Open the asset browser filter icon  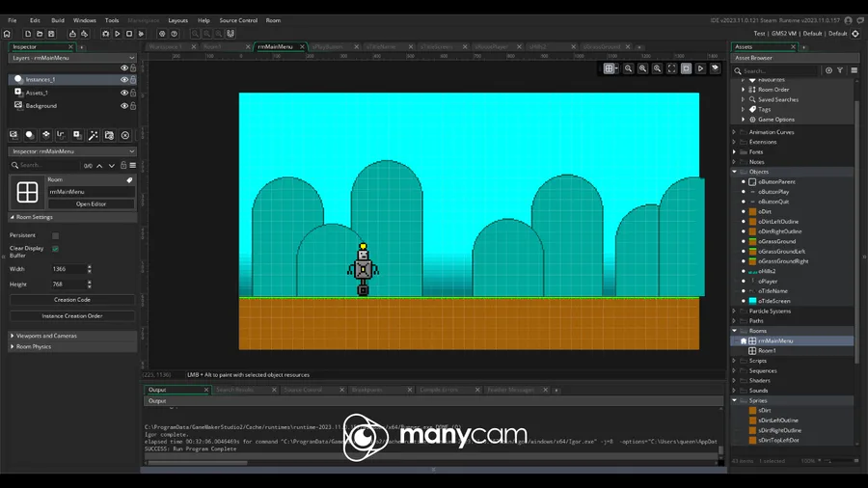point(840,70)
